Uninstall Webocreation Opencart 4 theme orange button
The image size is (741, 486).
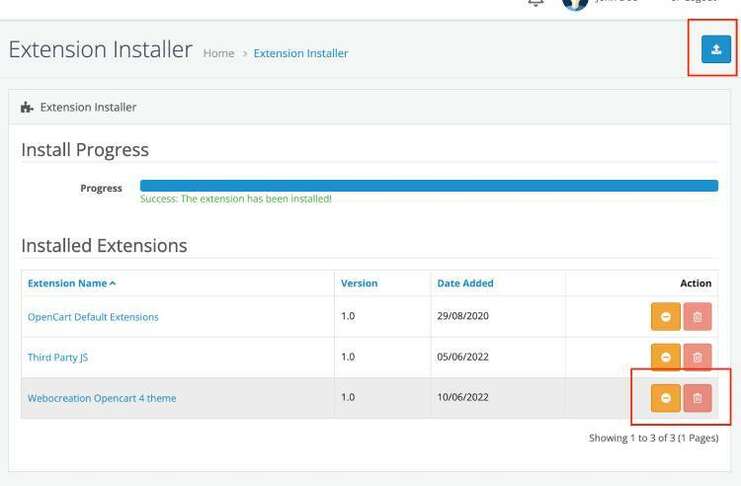click(665, 398)
